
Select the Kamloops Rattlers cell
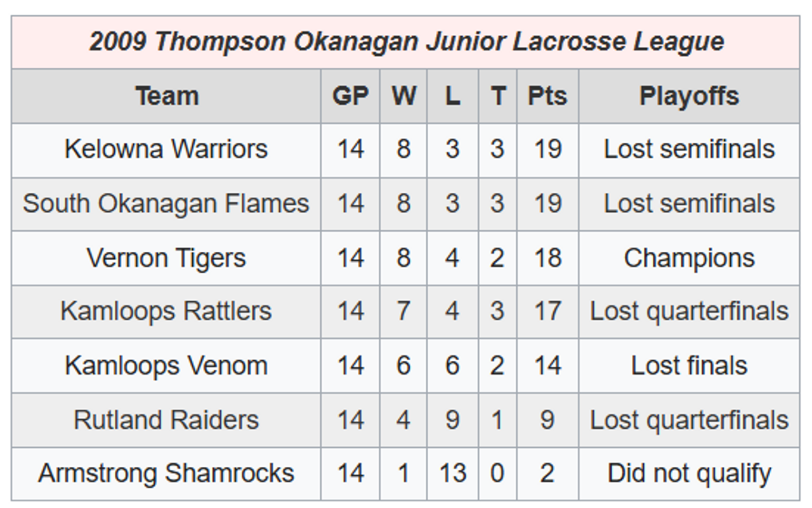click(166, 312)
